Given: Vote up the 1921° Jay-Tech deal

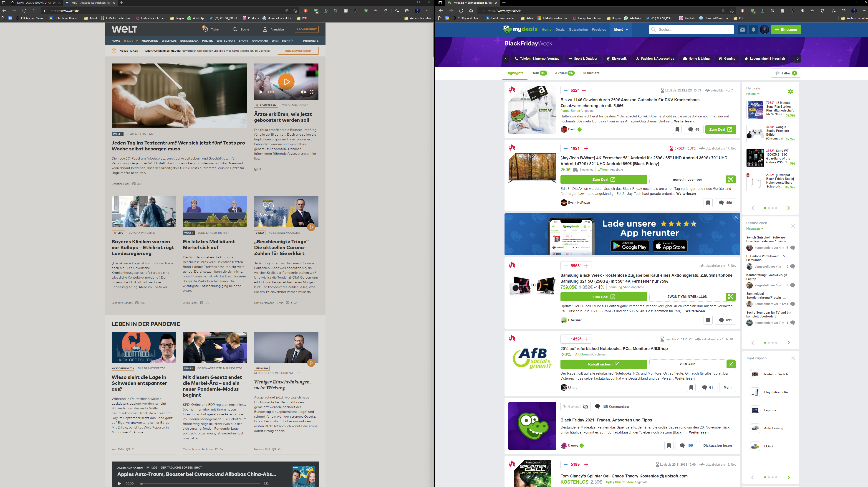Looking at the screenshot, I should pos(586,148).
